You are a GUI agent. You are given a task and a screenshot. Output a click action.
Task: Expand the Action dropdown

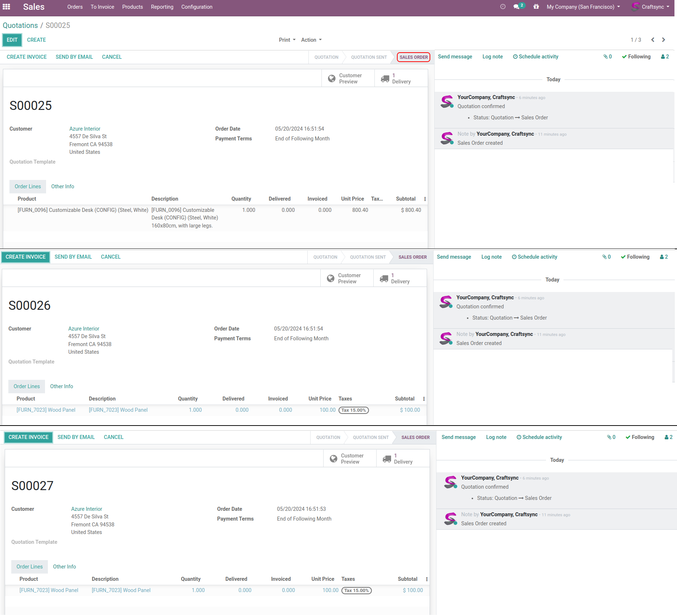pos(311,40)
